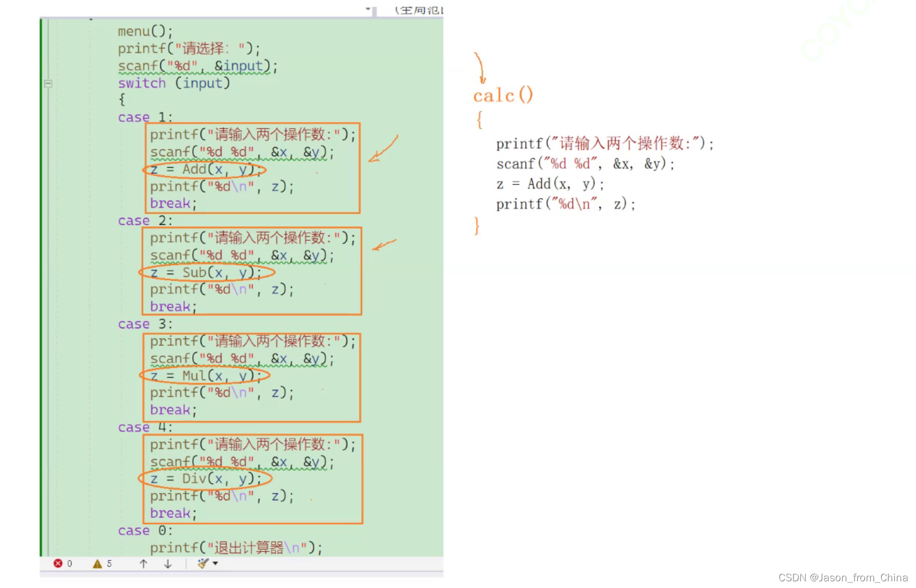
Task: Click break; under case 1
Action: tap(173, 204)
